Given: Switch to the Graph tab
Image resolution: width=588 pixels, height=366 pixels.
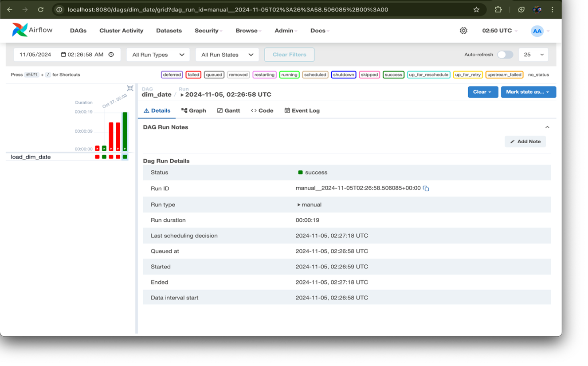Looking at the screenshot, I should click(194, 110).
